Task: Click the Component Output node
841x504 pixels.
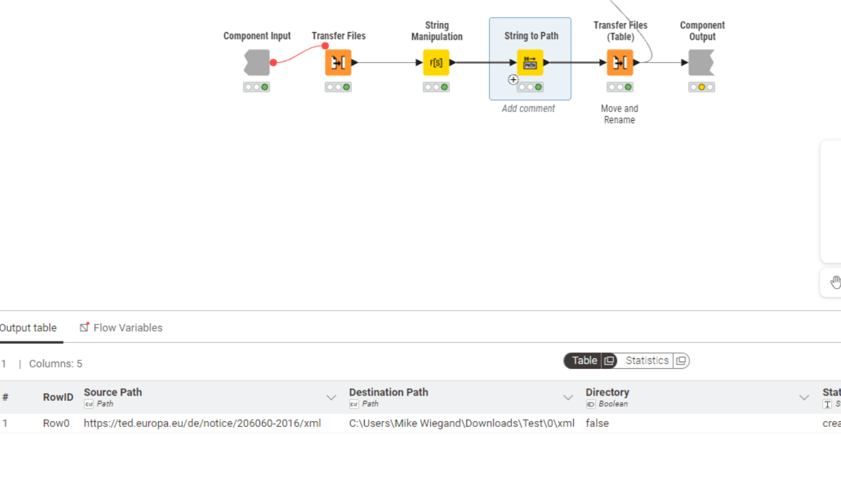Action: point(701,63)
